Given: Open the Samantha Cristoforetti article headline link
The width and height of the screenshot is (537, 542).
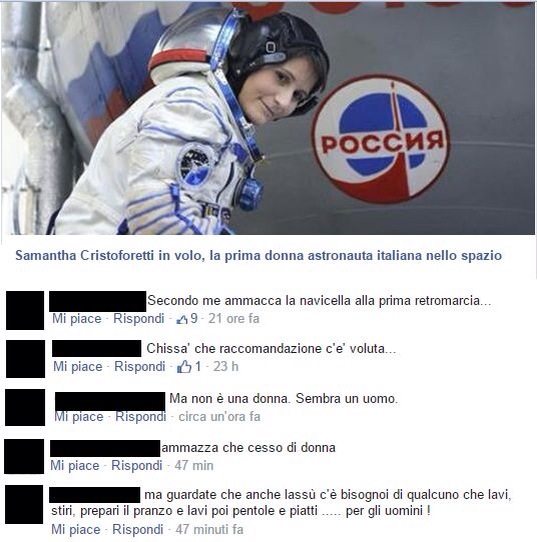Looking at the screenshot, I should (x=258, y=255).
